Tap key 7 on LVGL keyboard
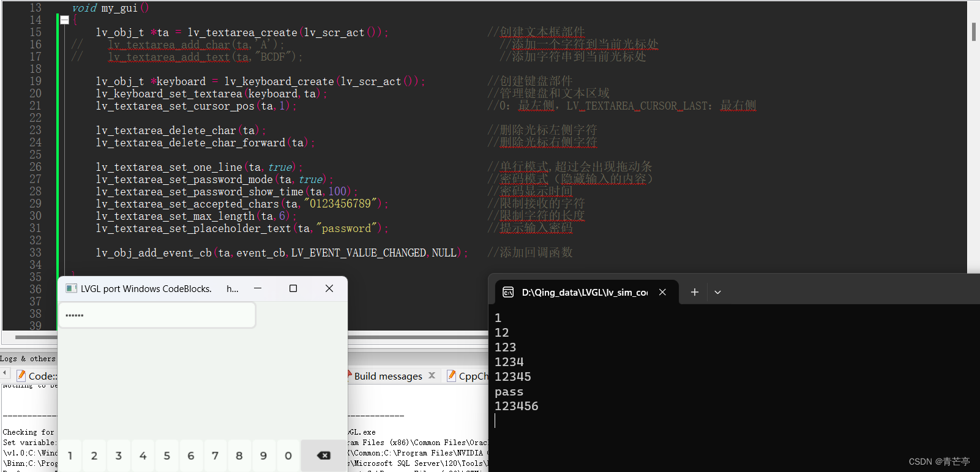This screenshot has width=980, height=472. pyautogui.click(x=215, y=455)
